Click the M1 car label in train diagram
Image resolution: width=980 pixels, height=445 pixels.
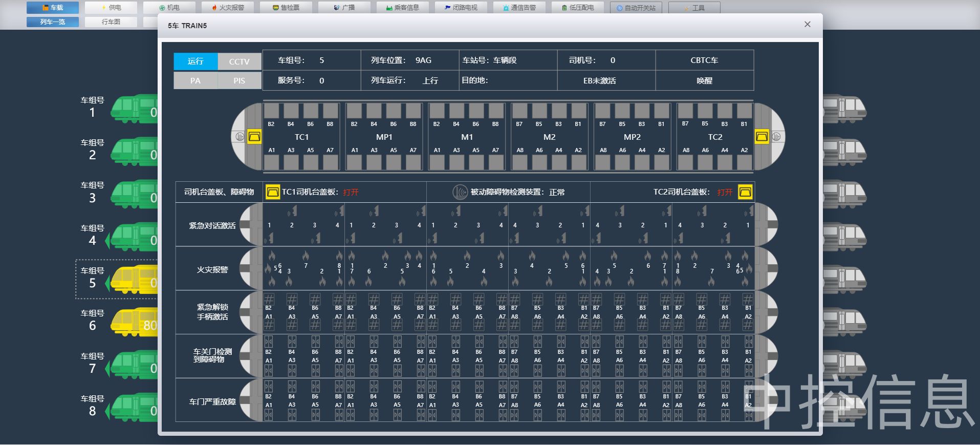[x=467, y=137]
